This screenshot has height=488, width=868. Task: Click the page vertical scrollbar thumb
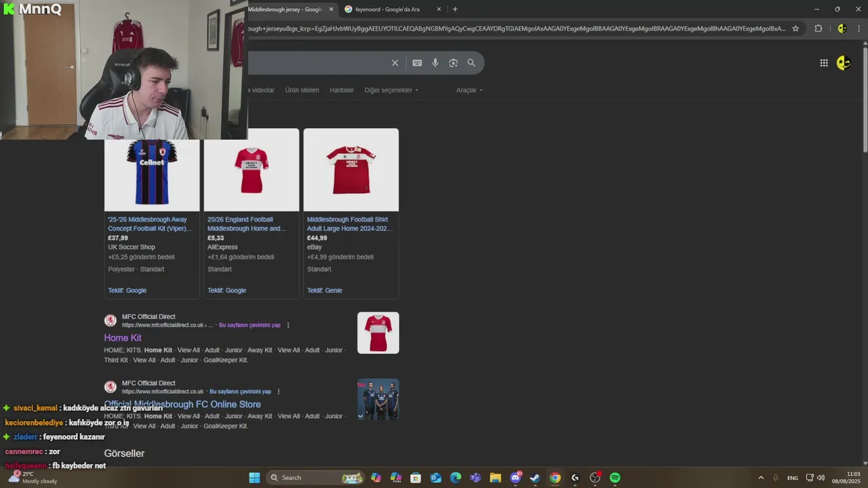click(x=865, y=98)
